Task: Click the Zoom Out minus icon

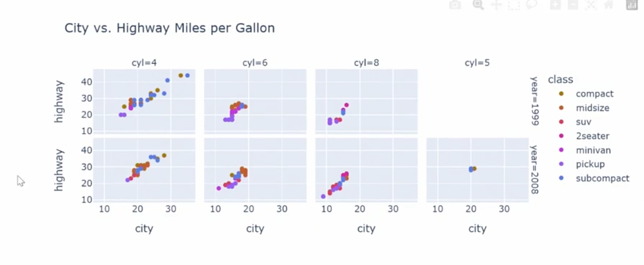Action: (573, 5)
